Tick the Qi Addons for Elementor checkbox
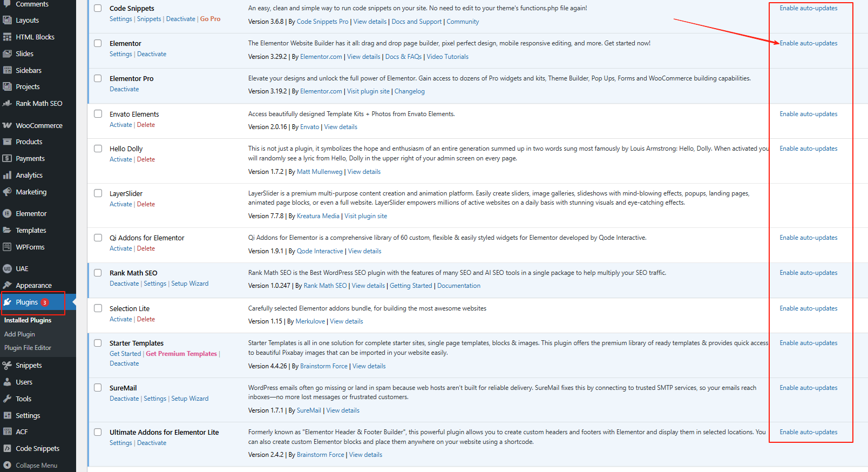This screenshot has height=472, width=868. pos(98,238)
